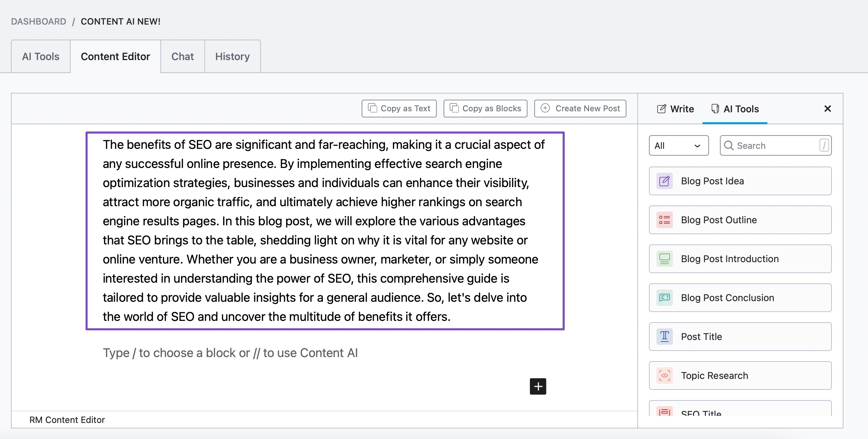Screen dimensions: 868x439
Task: Switch to the top AI Tools tab
Action: [x=41, y=56]
